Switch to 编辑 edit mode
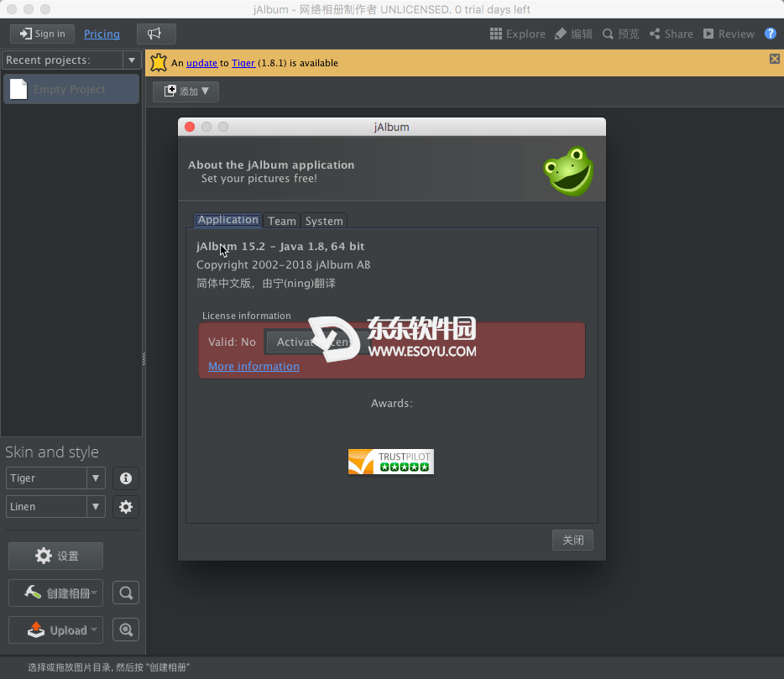This screenshot has width=784, height=679. [x=573, y=34]
